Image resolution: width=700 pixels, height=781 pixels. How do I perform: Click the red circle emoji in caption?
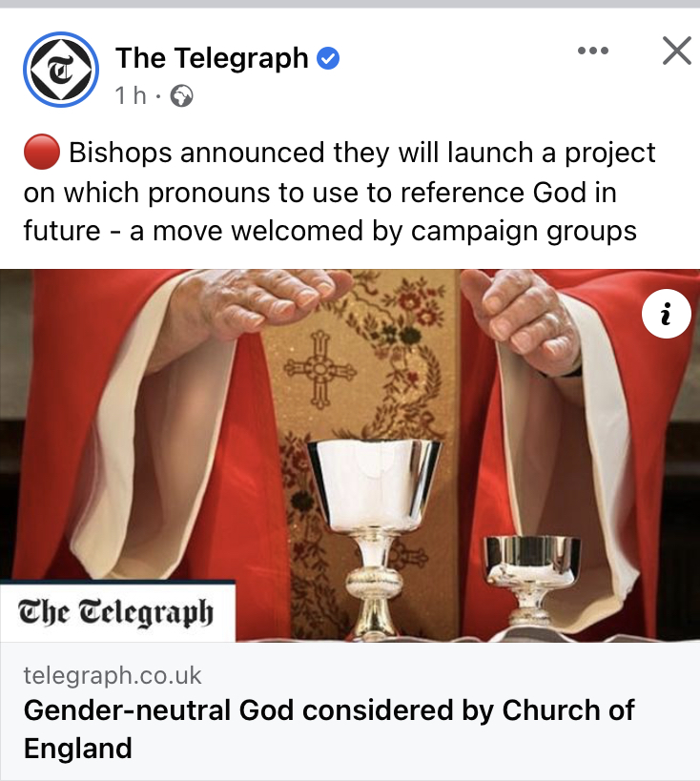42,152
